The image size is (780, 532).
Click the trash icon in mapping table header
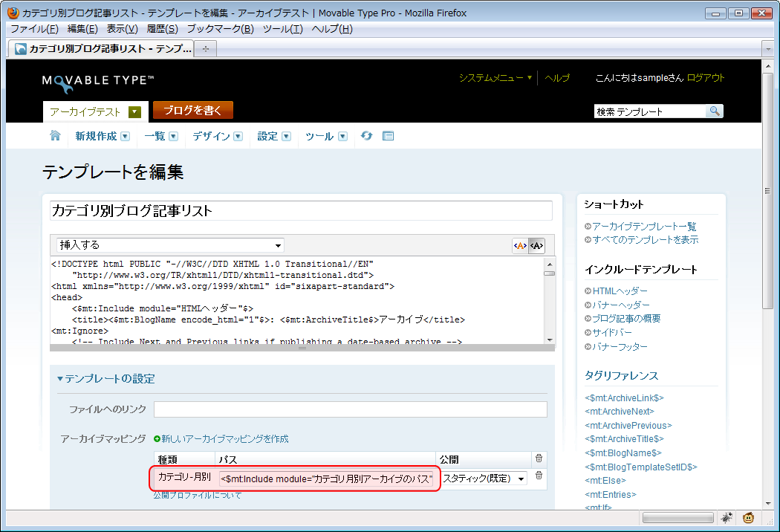tap(539, 459)
